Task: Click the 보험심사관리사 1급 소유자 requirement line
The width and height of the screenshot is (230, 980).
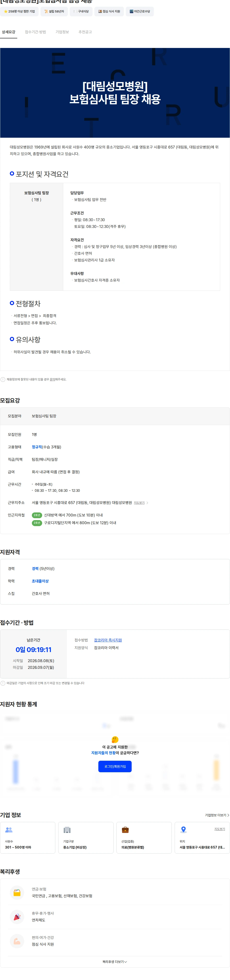Action: 94,260
